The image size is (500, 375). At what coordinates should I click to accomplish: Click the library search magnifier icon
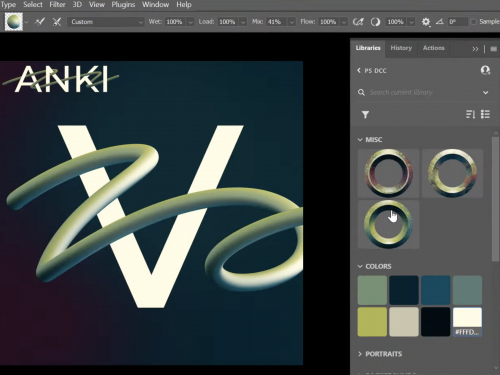pyautogui.click(x=361, y=92)
